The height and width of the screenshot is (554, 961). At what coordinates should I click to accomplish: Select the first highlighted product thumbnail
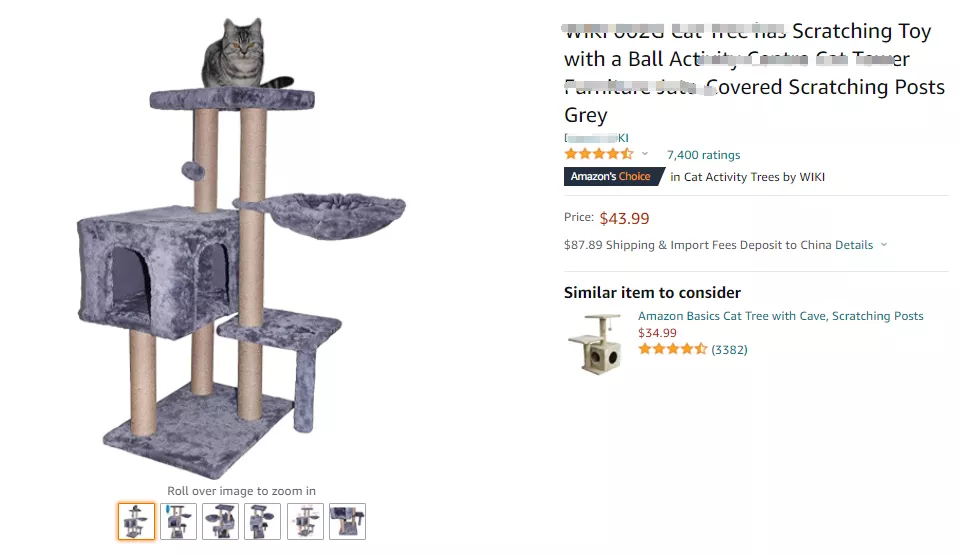137,521
